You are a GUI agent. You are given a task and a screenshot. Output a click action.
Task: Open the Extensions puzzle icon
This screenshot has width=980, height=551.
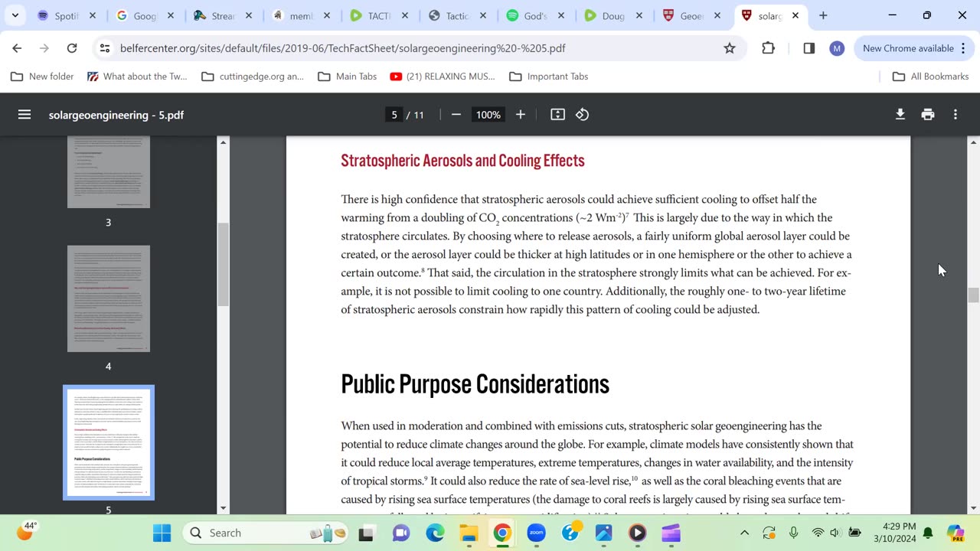[x=769, y=48]
